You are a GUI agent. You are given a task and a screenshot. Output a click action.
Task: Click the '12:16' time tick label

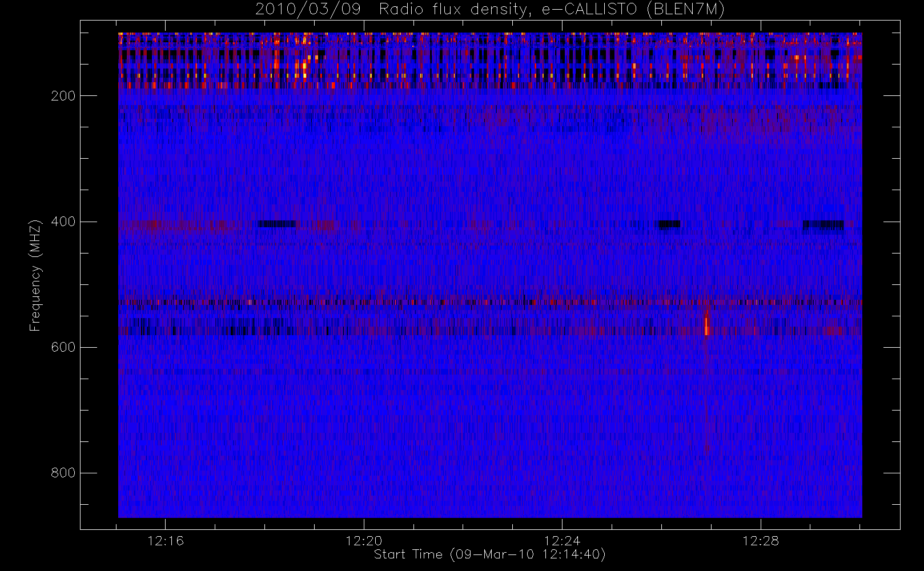click(166, 541)
